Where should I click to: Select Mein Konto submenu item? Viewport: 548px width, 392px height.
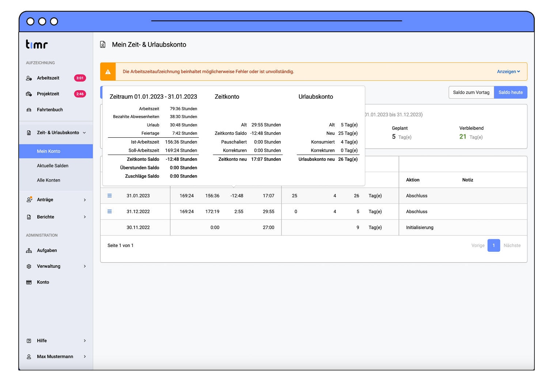pyautogui.click(x=56, y=151)
